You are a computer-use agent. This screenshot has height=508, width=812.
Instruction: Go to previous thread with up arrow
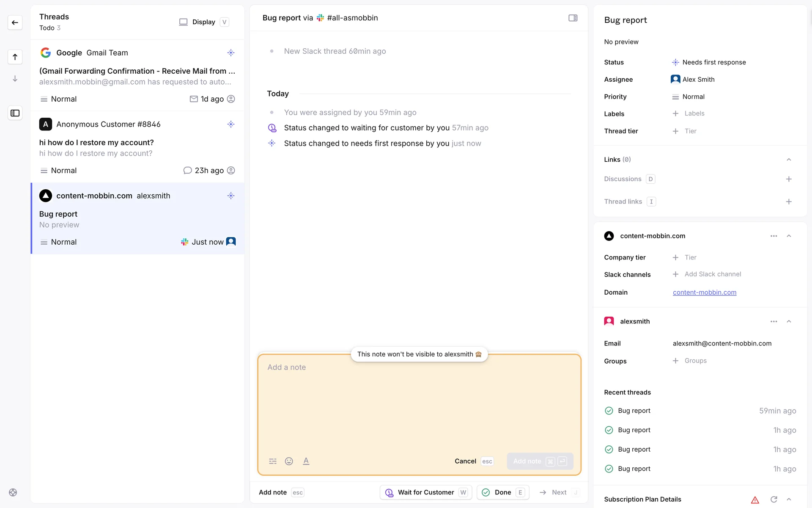15,57
